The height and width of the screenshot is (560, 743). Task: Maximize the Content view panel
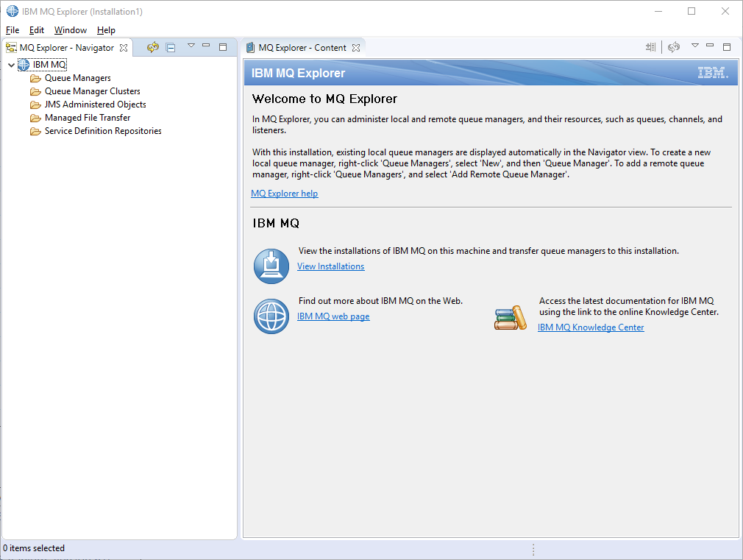[727, 47]
